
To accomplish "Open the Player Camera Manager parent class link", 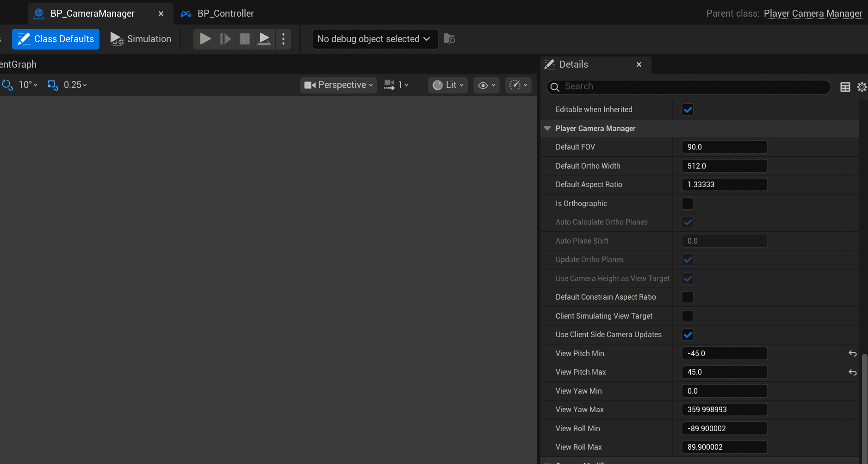I will click(812, 13).
